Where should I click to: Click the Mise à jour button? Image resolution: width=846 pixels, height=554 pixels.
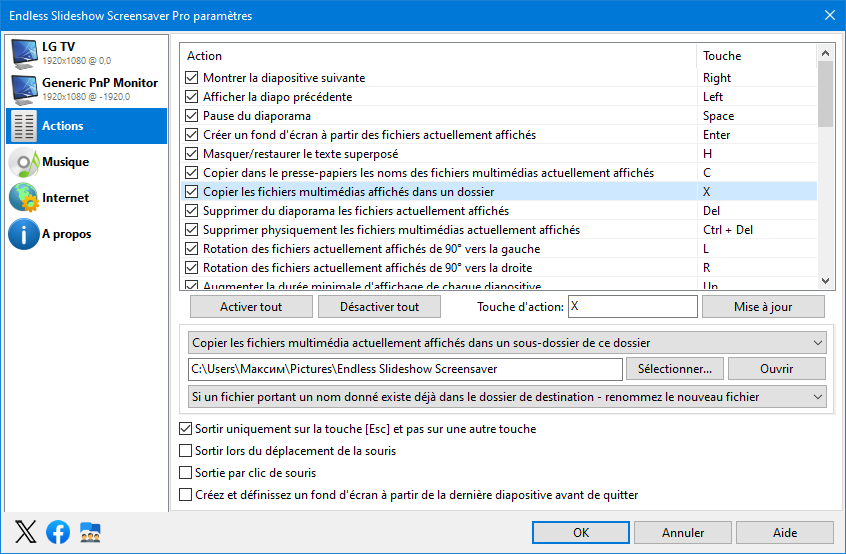tap(763, 307)
